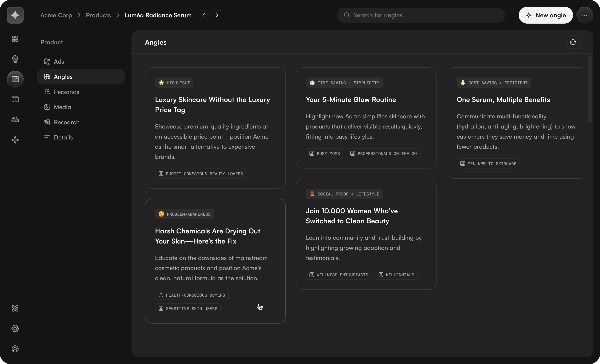Navigate to Acme Corp breadcrumb
600x364 pixels.
point(56,15)
